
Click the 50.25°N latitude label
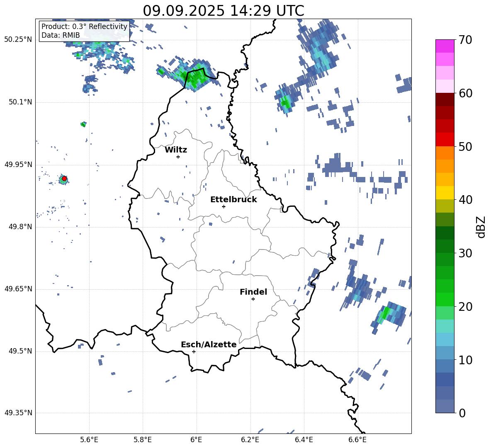[18, 40]
